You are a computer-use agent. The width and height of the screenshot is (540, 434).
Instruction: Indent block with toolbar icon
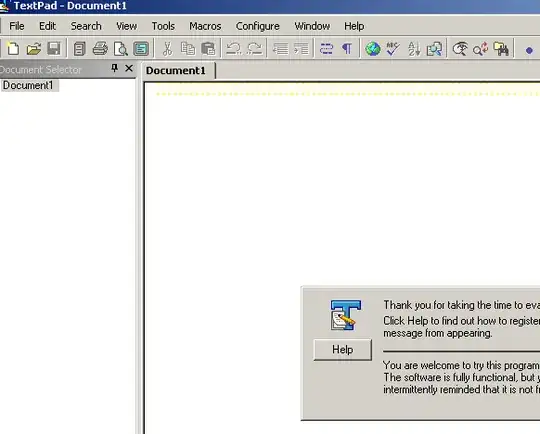301,49
